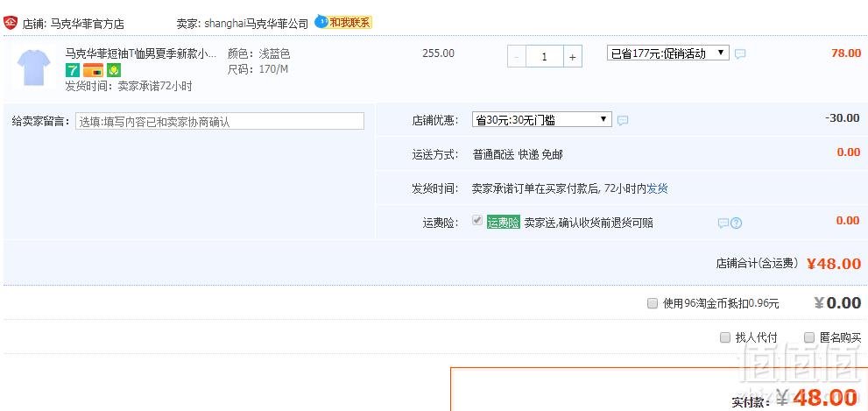The width and height of the screenshot is (868, 411).
Task: Decrease quantity with the minus button
Action: coord(517,56)
